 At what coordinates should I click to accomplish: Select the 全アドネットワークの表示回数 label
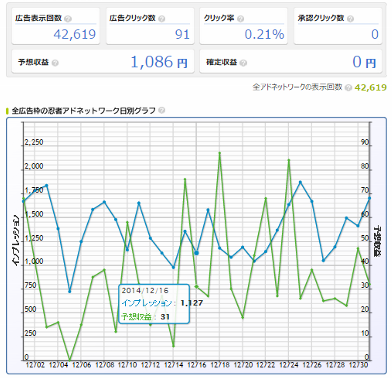(297, 87)
